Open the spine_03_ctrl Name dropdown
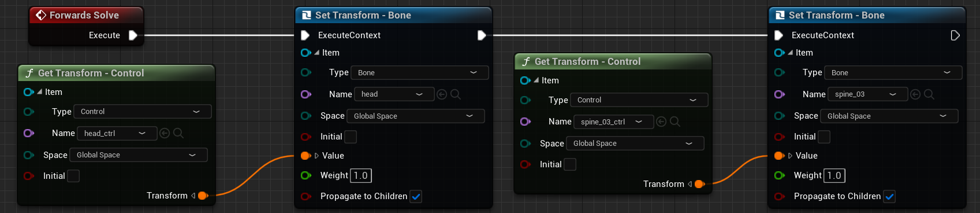The image size is (980, 213). 614,122
